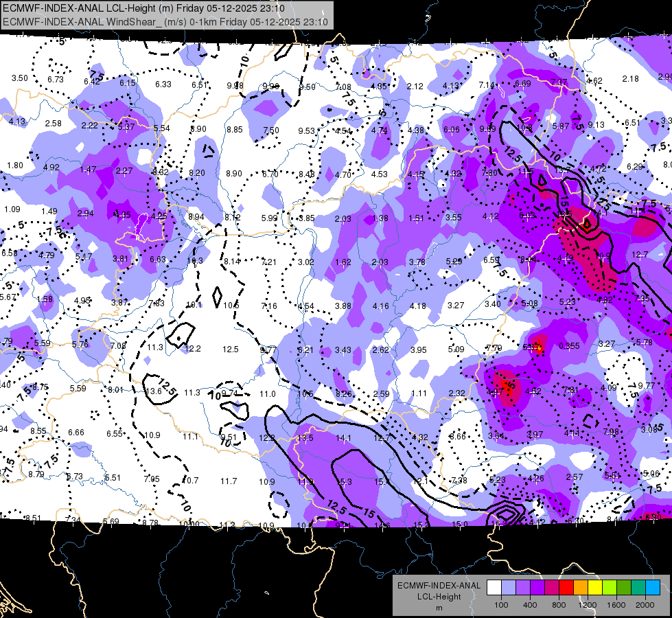Click the wind shear value '6.73'
This screenshot has height=618, width=672.
[x=56, y=80]
